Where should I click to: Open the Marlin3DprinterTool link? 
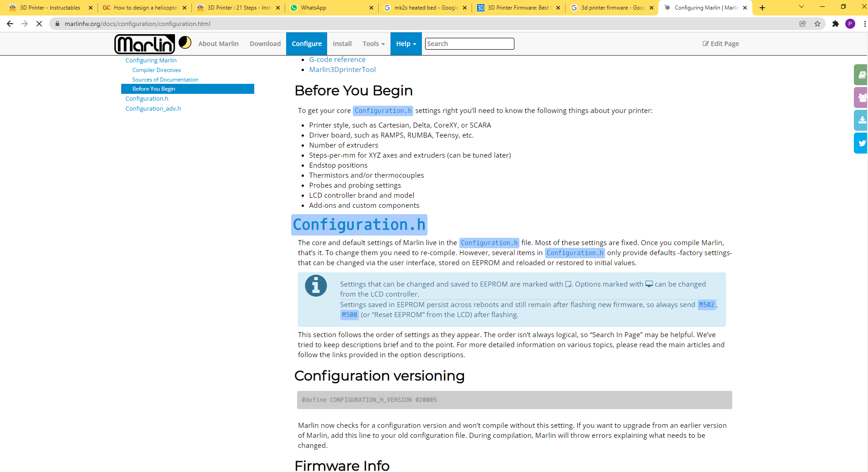click(342, 69)
